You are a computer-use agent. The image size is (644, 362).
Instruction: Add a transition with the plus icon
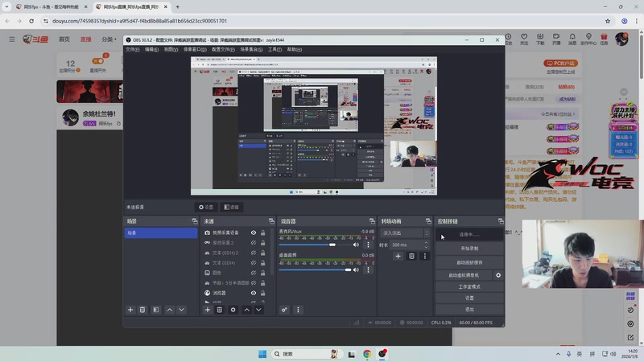pos(398,256)
